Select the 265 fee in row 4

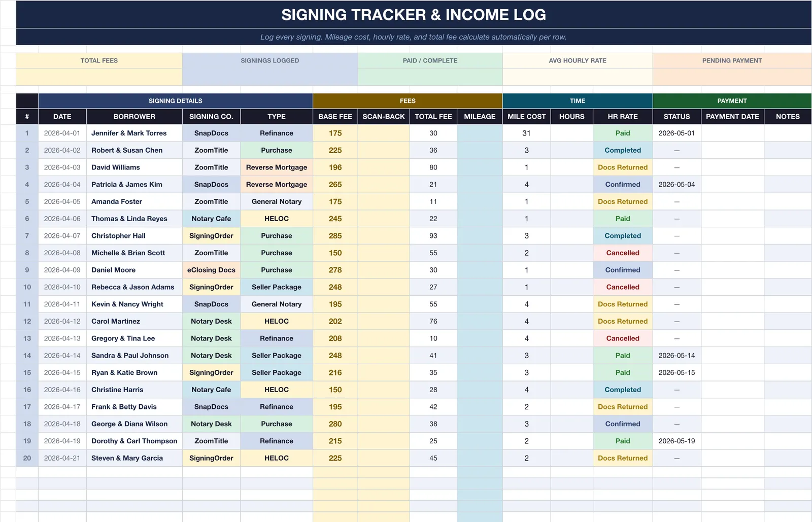click(x=335, y=185)
